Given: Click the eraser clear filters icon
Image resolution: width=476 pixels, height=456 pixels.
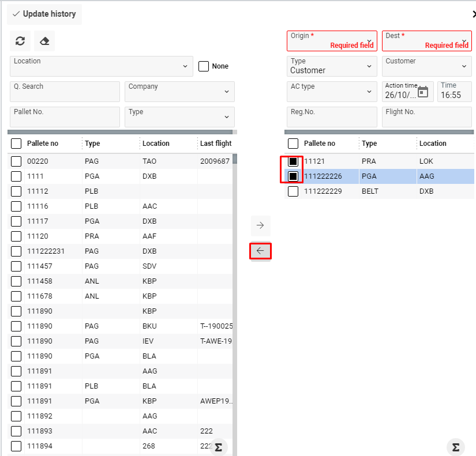Looking at the screenshot, I should coord(44,41).
